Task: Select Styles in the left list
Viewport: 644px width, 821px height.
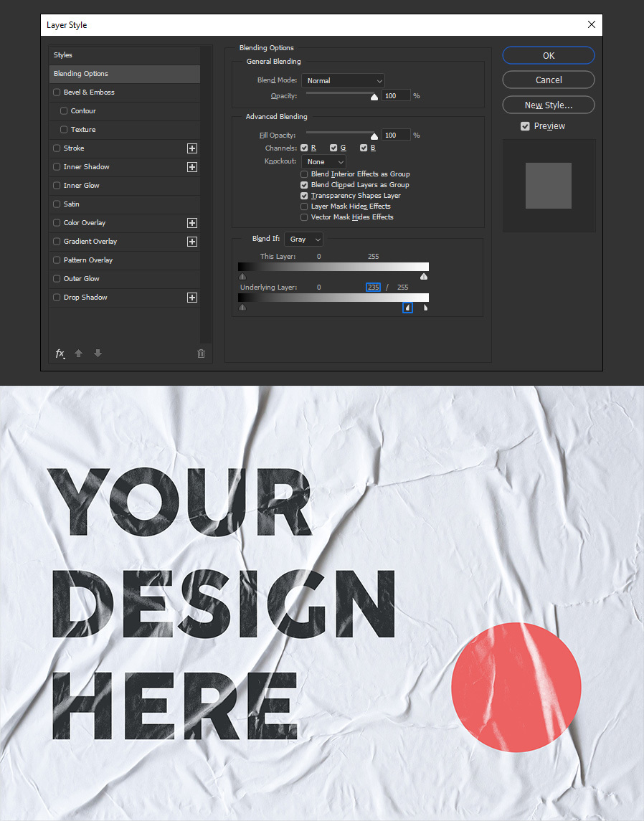Action: (125, 55)
